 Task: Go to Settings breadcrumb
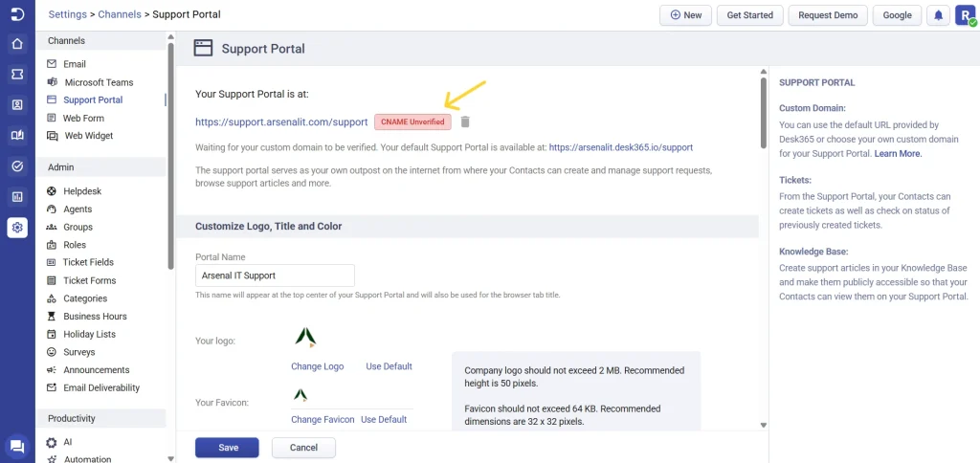click(68, 14)
